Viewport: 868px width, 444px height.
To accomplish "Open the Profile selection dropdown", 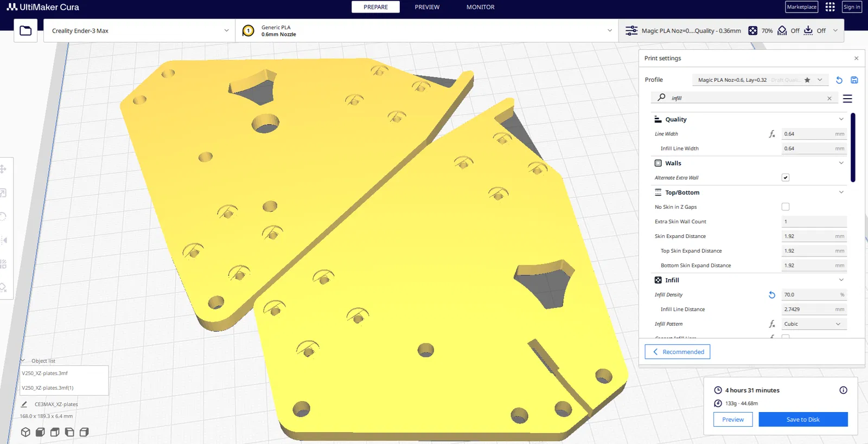I will pos(761,80).
